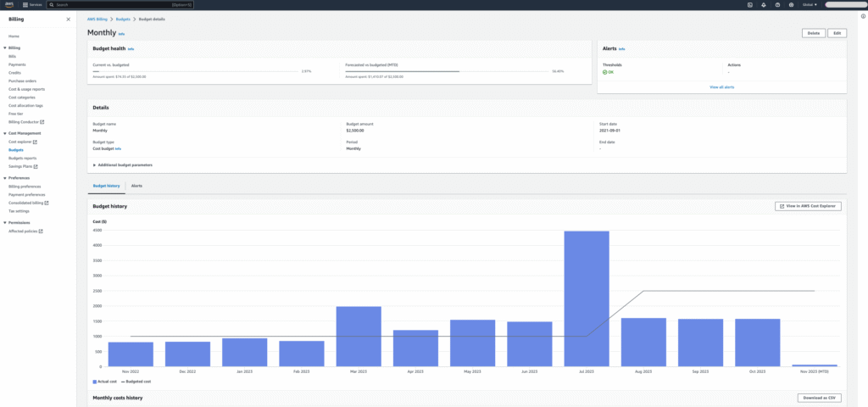Open the settings gear icon in top bar
The width and height of the screenshot is (868, 407).
pos(791,4)
